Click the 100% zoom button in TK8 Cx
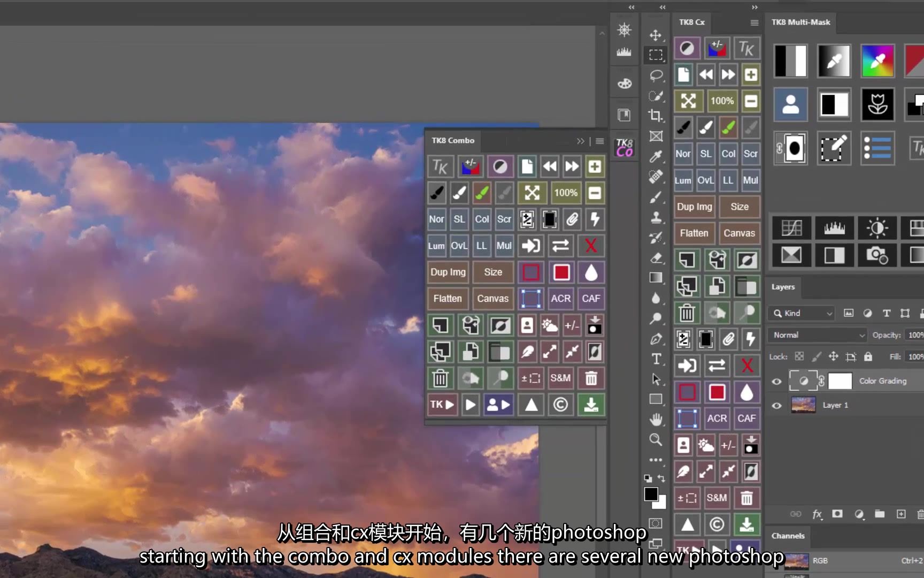 [722, 101]
